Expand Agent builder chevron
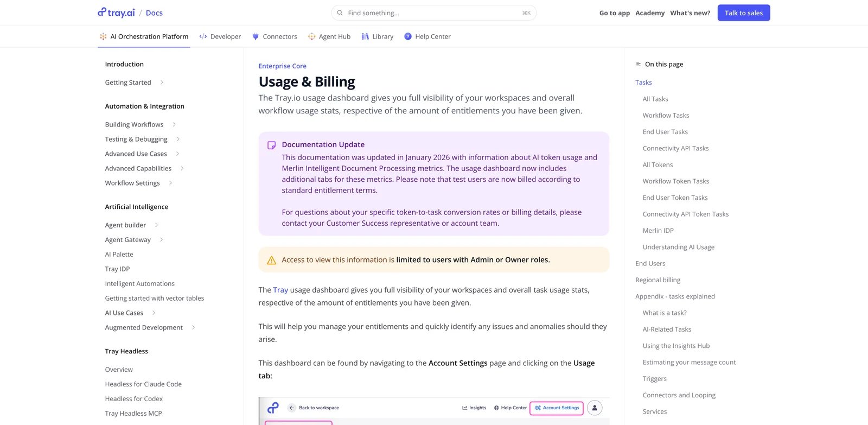 click(157, 225)
